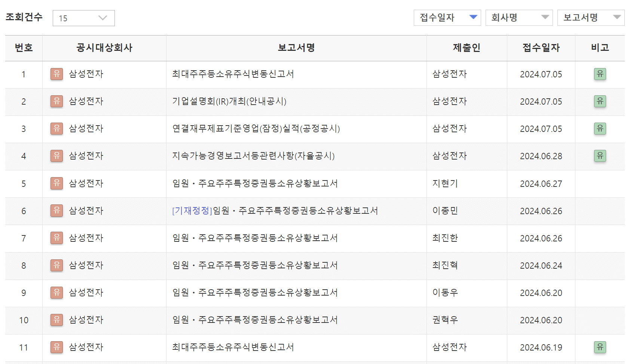Click the red 유 market badge in row 1
Image resolution: width=636 pixels, height=364 pixels.
point(56,74)
